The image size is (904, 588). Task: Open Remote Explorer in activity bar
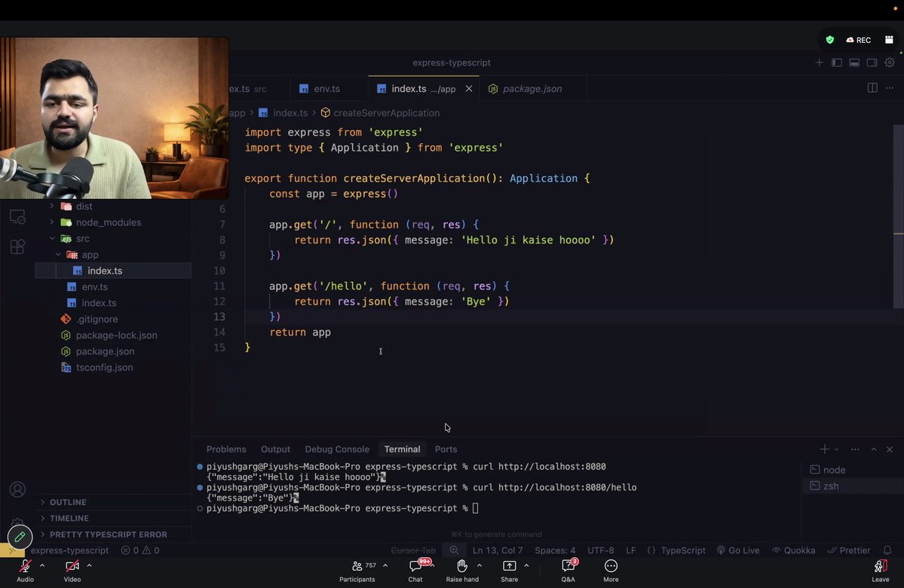[17, 217]
